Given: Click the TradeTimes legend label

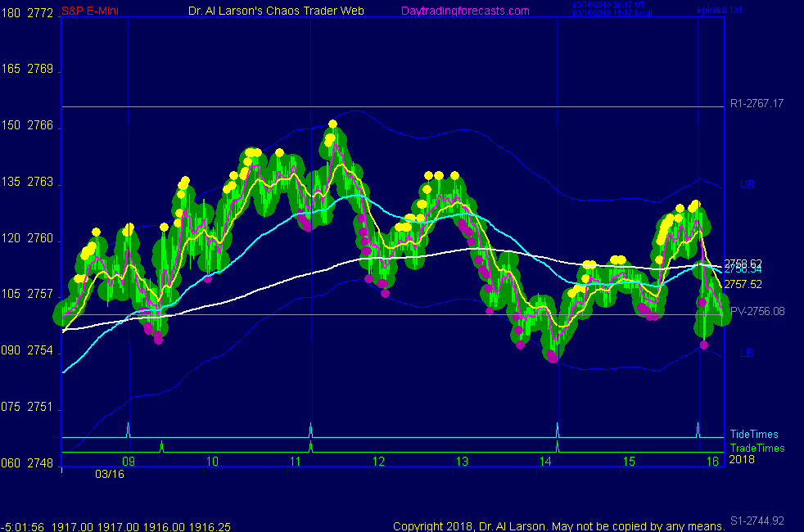Looking at the screenshot, I should [x=757, y=448].
